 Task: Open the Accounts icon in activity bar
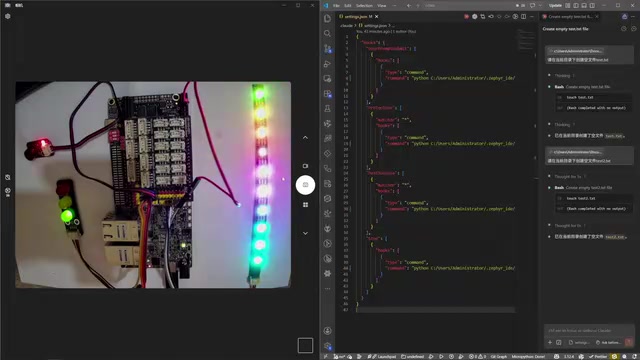pos(327,331)
